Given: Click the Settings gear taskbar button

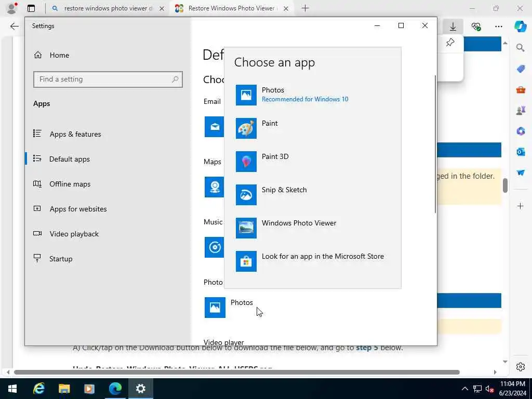Looking at the screenshot, I should pyautogui.click(x=141, y=389).
